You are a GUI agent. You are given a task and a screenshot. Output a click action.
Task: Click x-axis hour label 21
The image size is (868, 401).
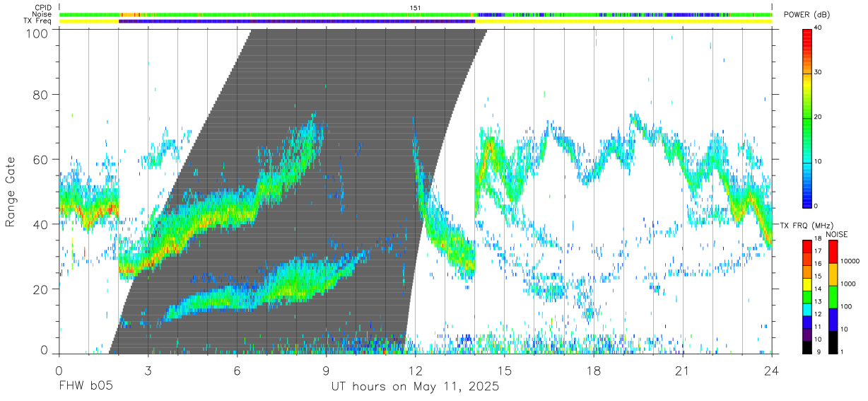click(683, 371)
